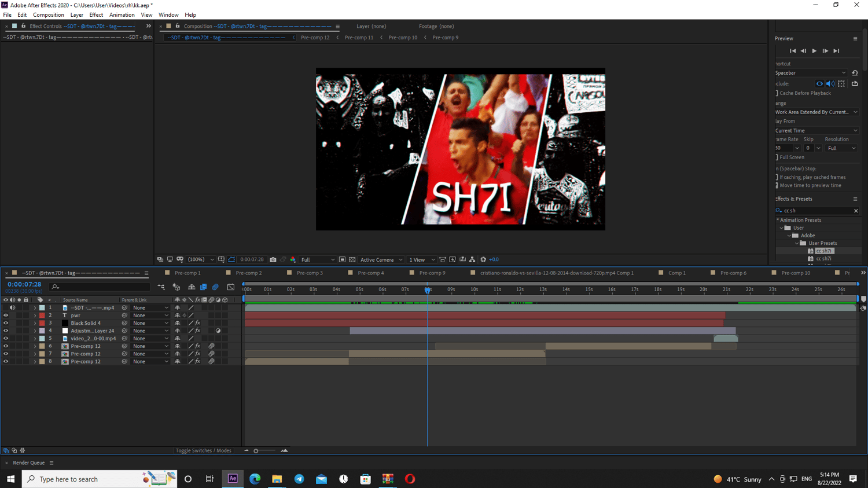Show channel and color management settings
Screen dimensions: 868x488
pos(293,260)
